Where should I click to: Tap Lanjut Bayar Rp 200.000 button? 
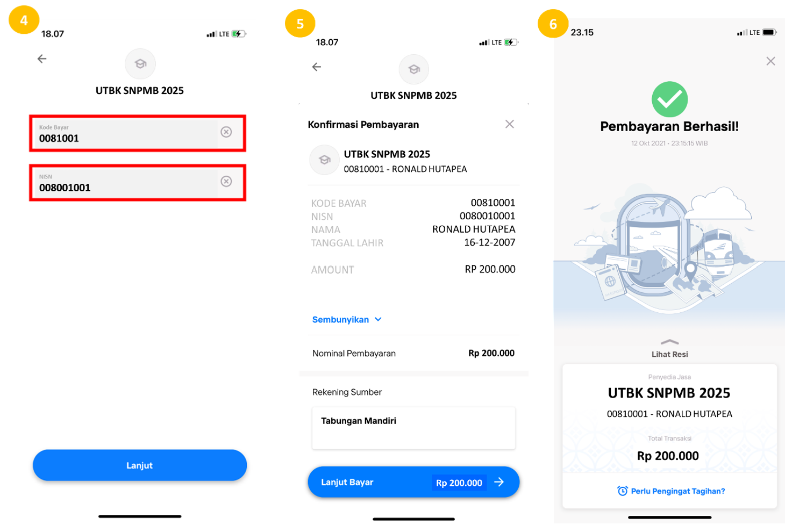(x=413, y=482)
